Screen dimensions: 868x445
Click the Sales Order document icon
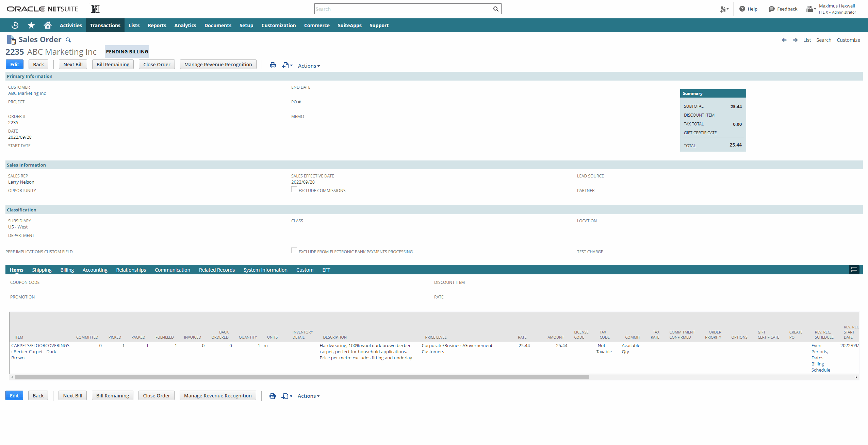[x=11, y=39]
